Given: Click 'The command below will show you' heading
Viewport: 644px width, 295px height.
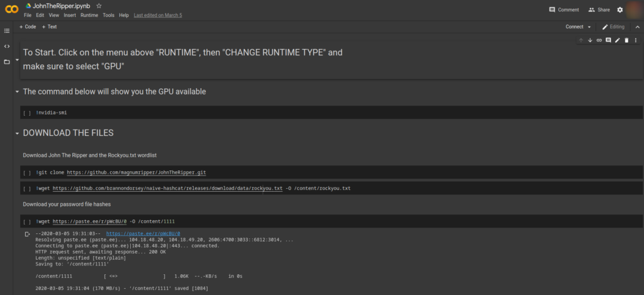Looking at the screenshot, I should (x=114, y=92).
